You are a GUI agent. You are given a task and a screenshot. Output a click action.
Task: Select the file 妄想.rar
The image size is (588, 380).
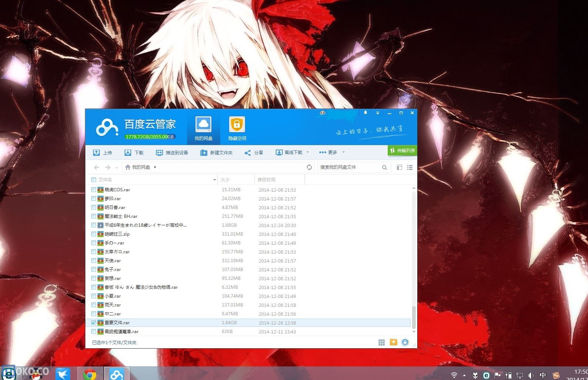coord(113,278)
